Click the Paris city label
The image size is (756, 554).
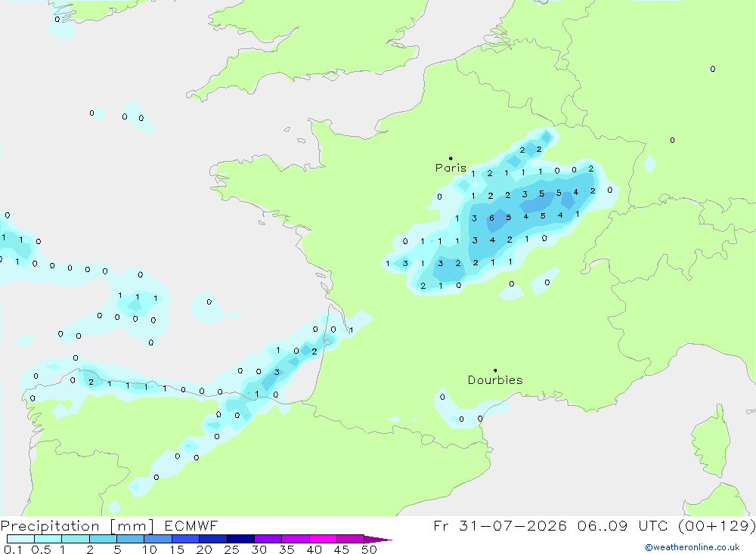tap(451, 168)
